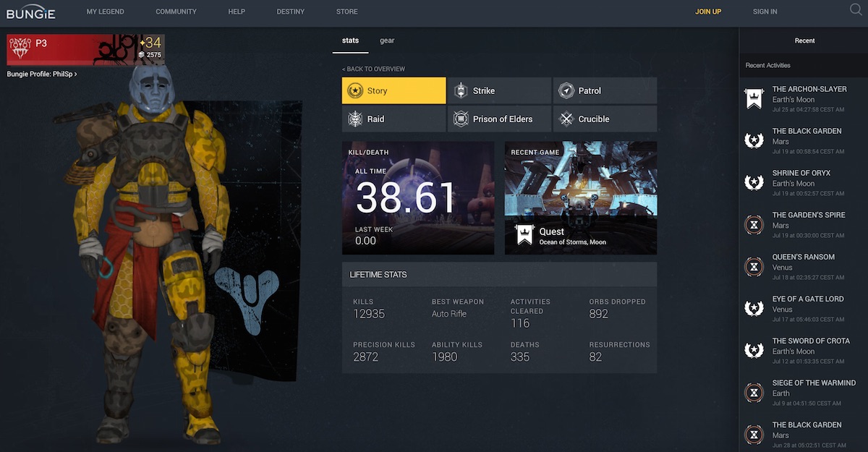Open Bungie Profile PhilSp link
The height and width of the screenshot is (452, 868).
41,74
